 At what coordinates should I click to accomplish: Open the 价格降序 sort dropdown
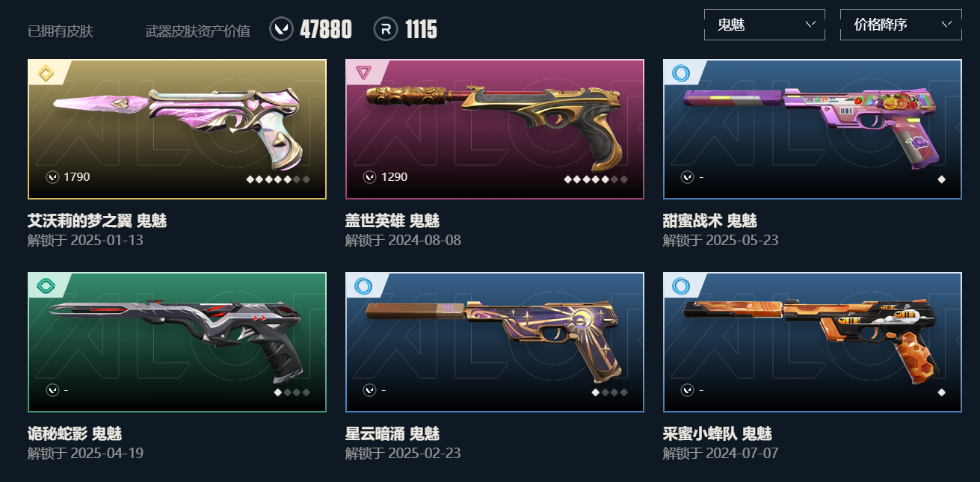(x=901, y=25)
